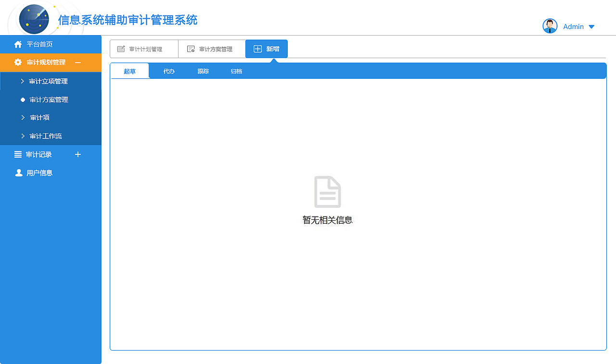Click the 暂无相关信息 empty state message
616x364 pixels.
pyautogui.click(x=328, y=220)
